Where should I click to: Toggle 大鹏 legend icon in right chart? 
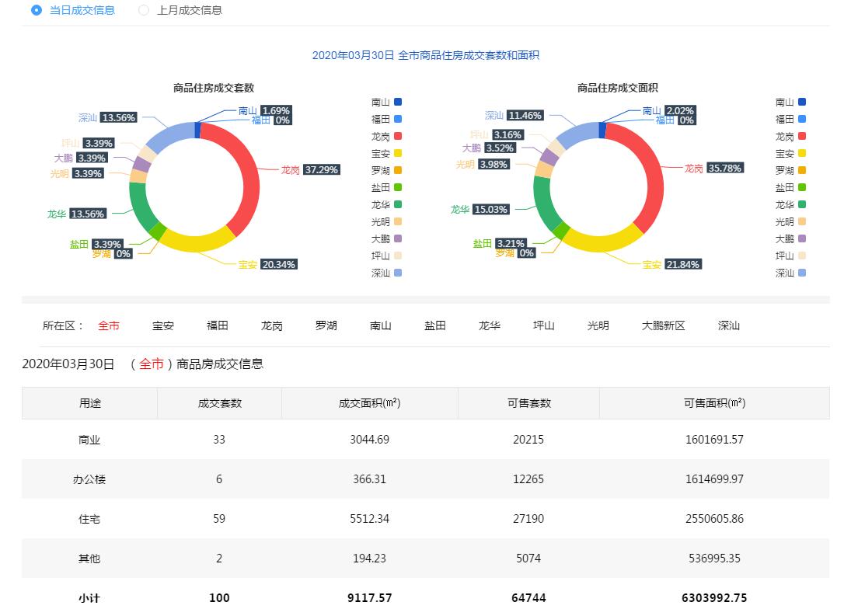802,238
